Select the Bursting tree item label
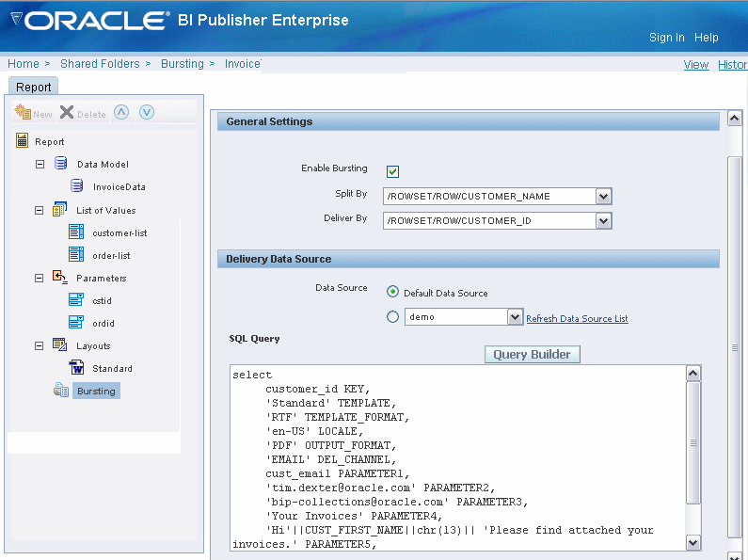Image resolution: width=748 pixels, height=560 pixels. tap(96, 391)
